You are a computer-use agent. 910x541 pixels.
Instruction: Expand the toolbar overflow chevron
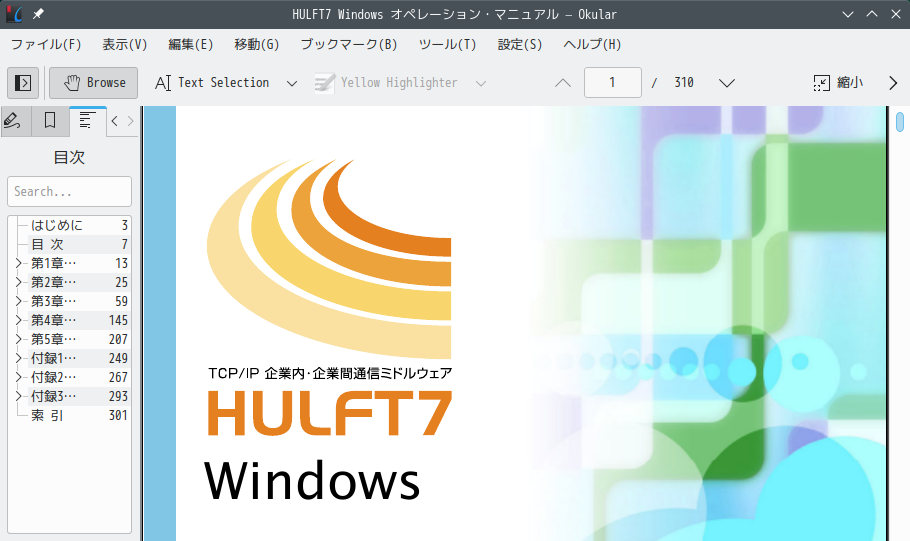tap(893, 83)
